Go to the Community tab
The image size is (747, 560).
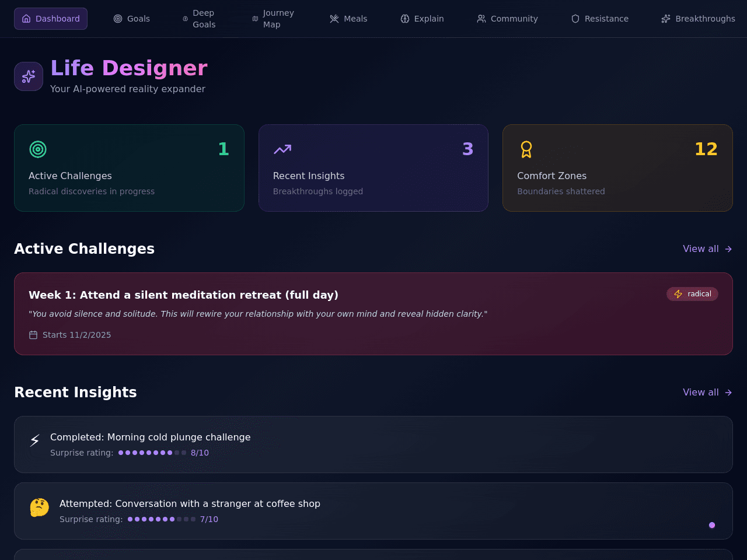[x=507, y=19]
